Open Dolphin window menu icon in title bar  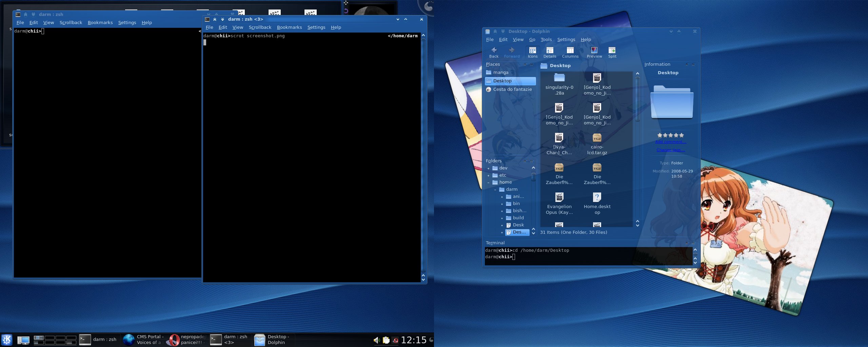pyautogui.click(x=488, y=32)
